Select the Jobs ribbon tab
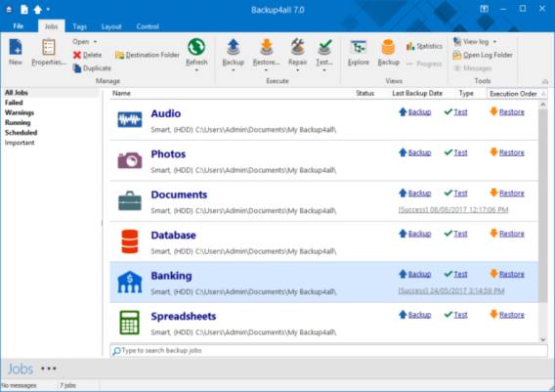This screenshot has height=392, width=555. point(52,26)
